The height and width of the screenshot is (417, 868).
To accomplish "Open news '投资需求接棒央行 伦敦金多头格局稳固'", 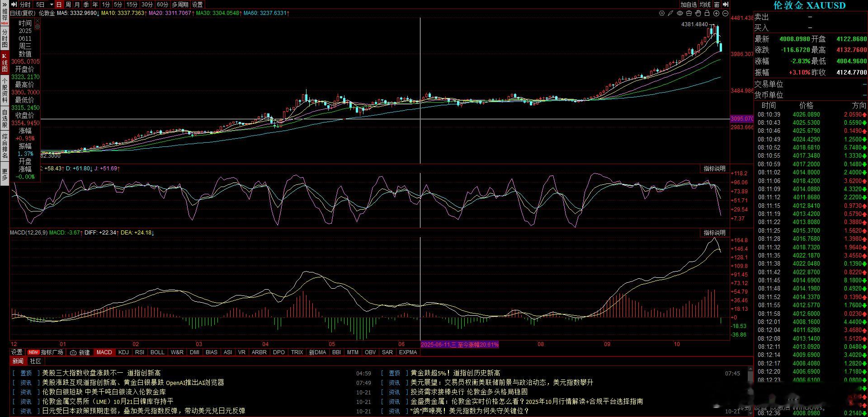I will click(x=469, y=392).
